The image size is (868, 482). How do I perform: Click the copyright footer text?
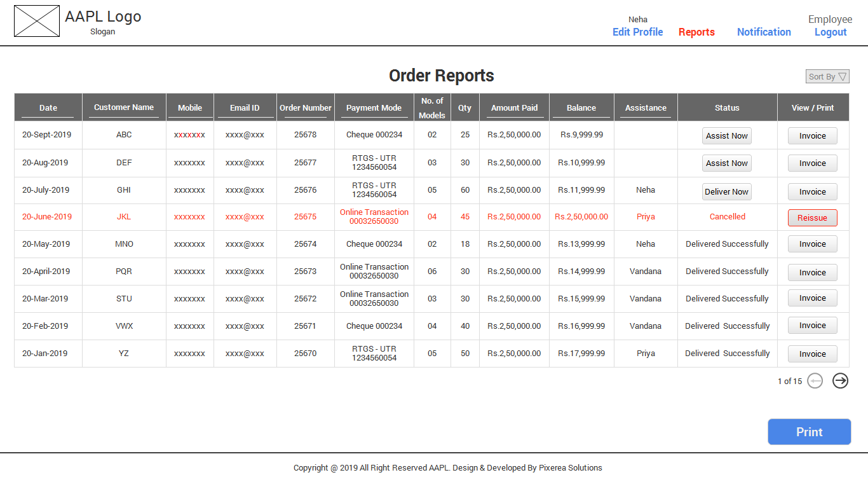(x=447, y=468)
